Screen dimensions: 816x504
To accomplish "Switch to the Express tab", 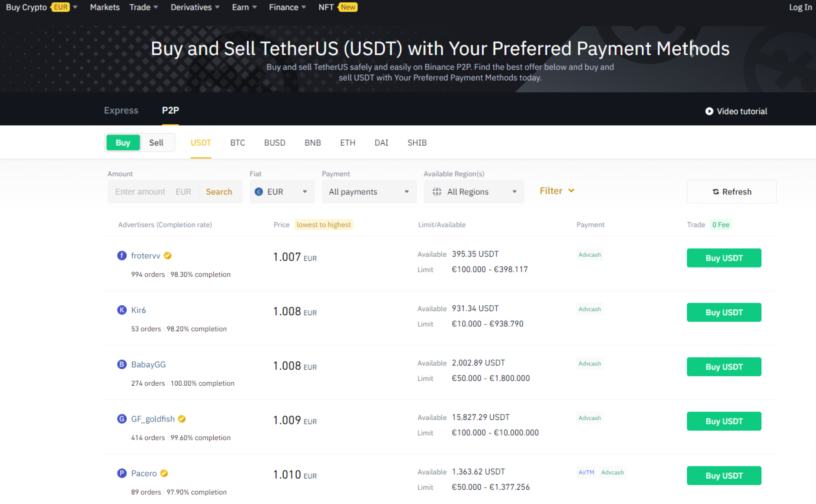I will (121, 110).
